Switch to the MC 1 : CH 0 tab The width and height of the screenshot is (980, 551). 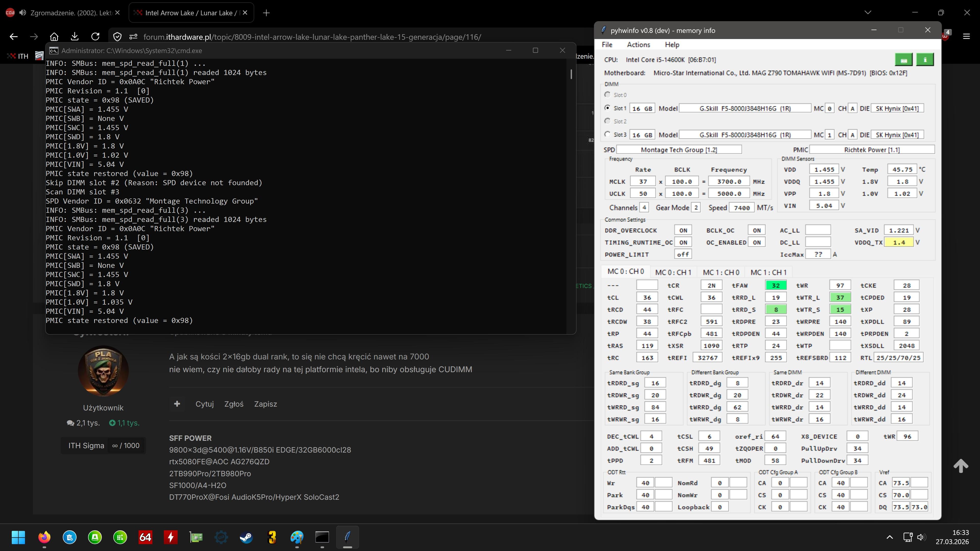(720, 272)
